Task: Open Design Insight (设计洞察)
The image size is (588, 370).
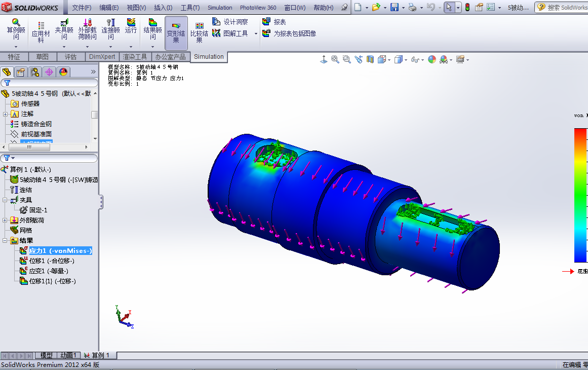Action: tap(230, 22)
